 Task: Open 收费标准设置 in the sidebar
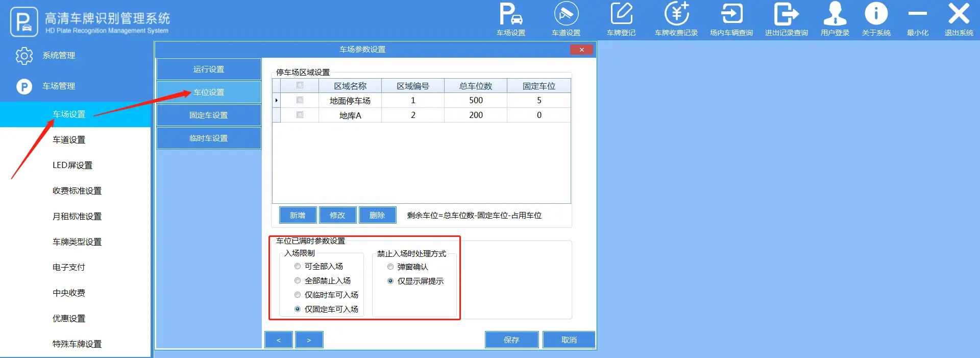(x=77, y=191)
